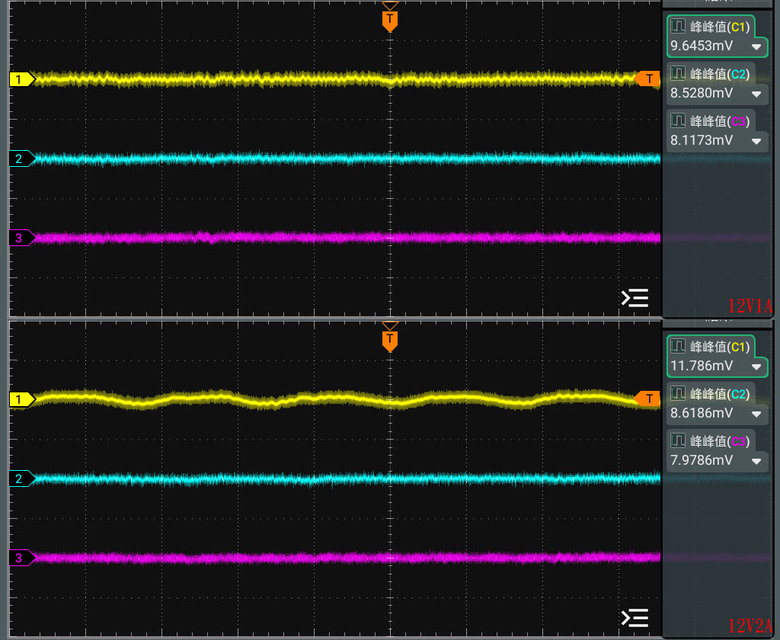The image size is (780, 640).
Task: Click the 峰峰值(C3) label in 12V2A panel
Action: (x=720, y=441)
